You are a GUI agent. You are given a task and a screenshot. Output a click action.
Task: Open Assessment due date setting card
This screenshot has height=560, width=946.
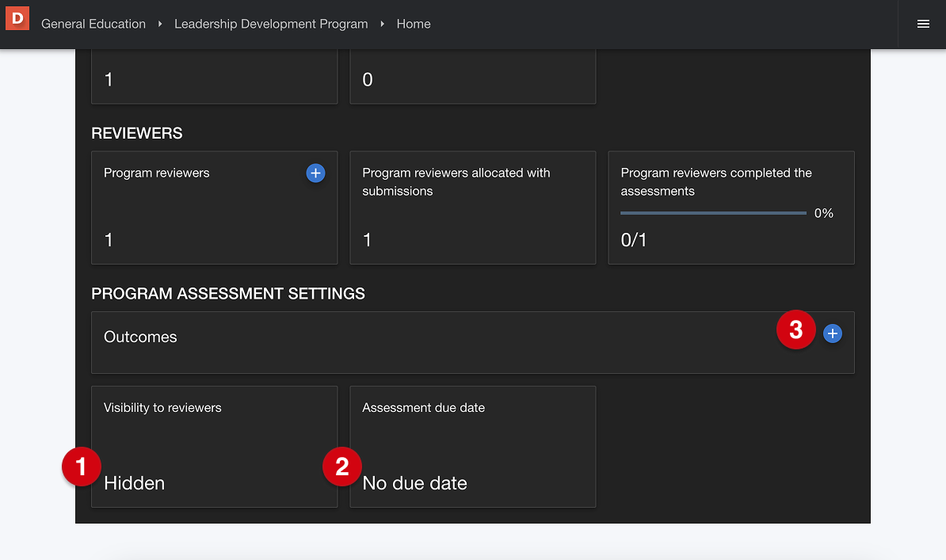click(x=473, y=447)
